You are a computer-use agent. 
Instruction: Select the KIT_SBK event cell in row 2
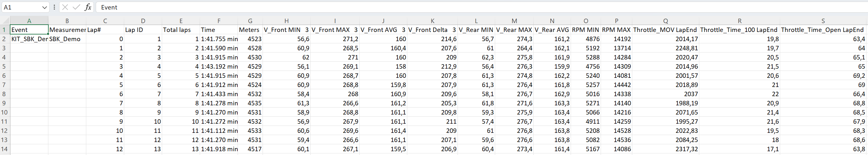click(x=29, y=39)
